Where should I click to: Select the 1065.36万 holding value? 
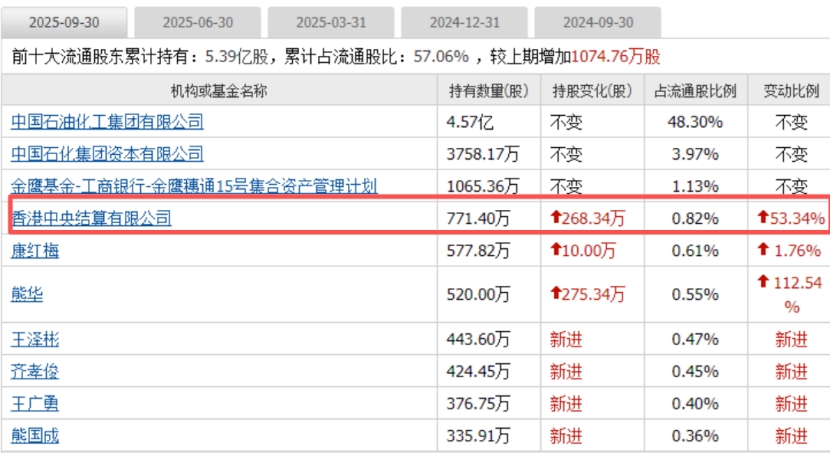click(482, 186)
